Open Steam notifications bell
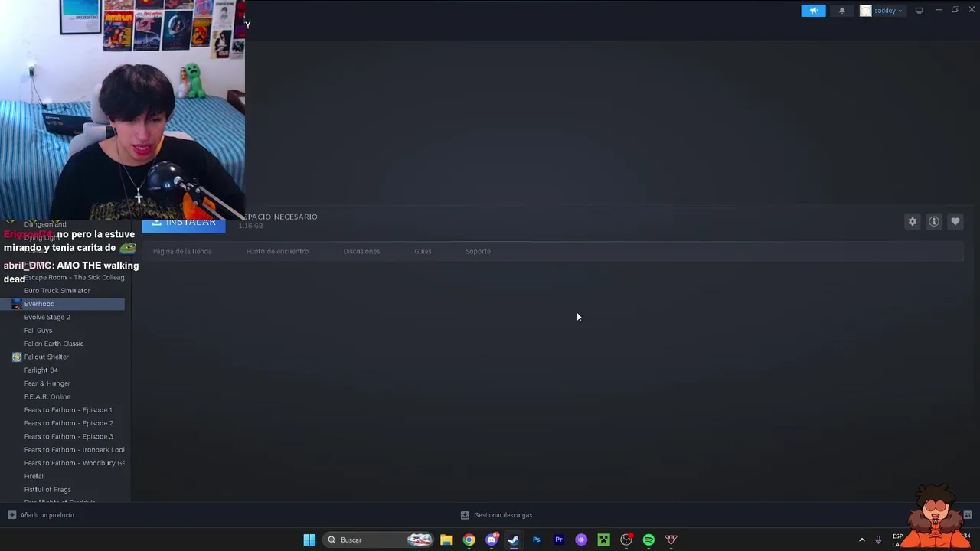Viewport: 980px width, 551px height. pyautogui.click(x=842, y=11)
